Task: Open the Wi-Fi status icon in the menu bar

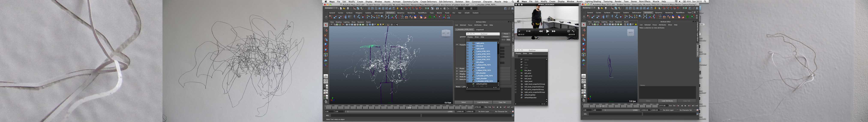Action: [x=676, y=1]
